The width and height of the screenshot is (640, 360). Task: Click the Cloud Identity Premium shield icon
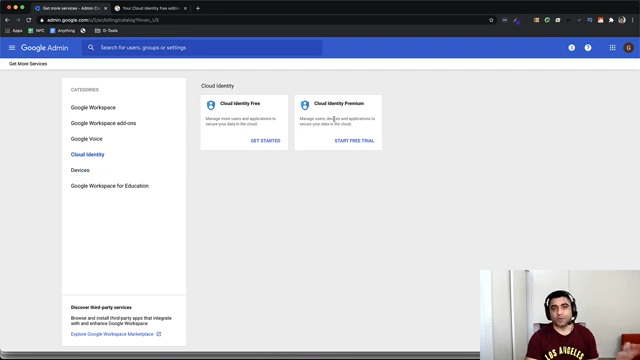[x=305, y=105]
